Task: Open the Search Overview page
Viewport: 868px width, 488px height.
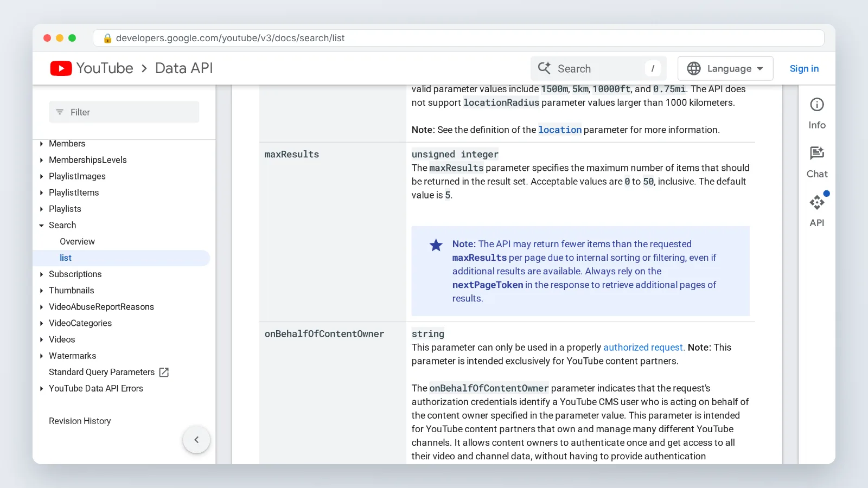Action: pos(77,241)
